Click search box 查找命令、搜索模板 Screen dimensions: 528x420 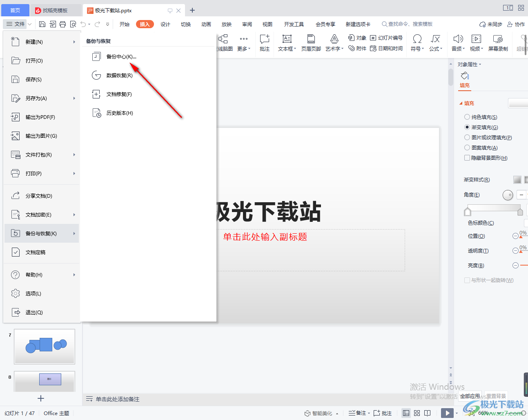(x=407, y=24)
